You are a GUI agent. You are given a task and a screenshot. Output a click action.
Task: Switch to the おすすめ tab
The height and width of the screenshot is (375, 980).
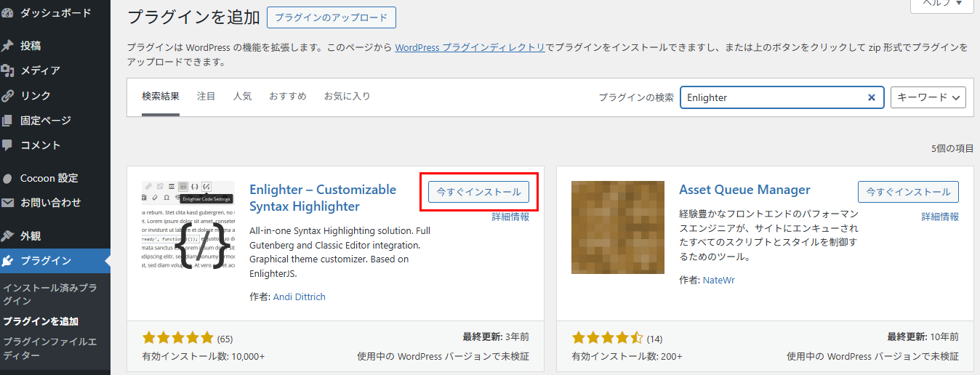pos(288,97)
